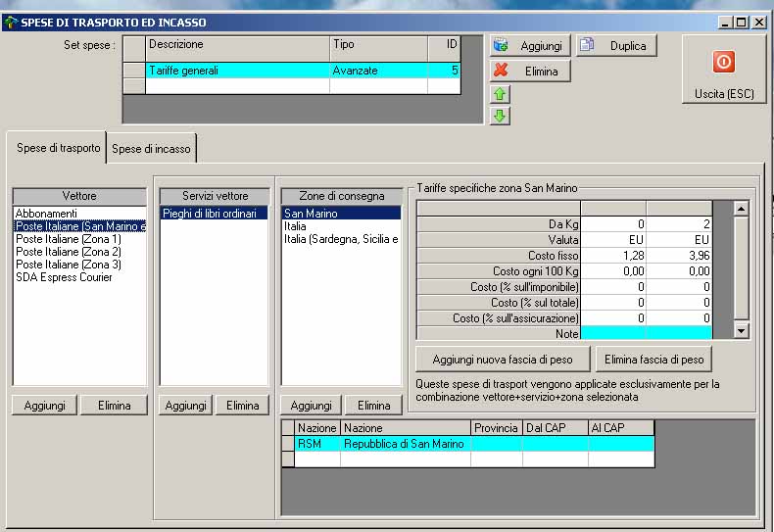Select San Marino delivery zone
This screenshot has height=532, width=774.
[x=341, y=214]
